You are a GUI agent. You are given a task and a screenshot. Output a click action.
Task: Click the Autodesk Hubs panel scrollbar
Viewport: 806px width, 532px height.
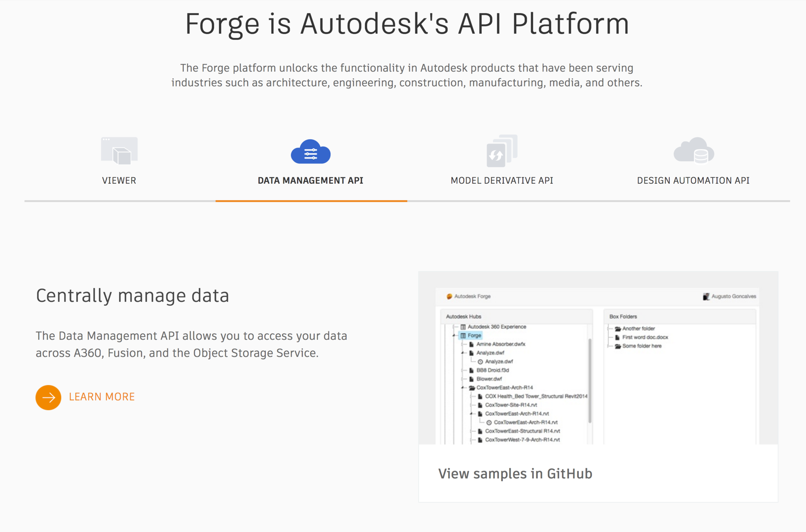coord(590,380)
